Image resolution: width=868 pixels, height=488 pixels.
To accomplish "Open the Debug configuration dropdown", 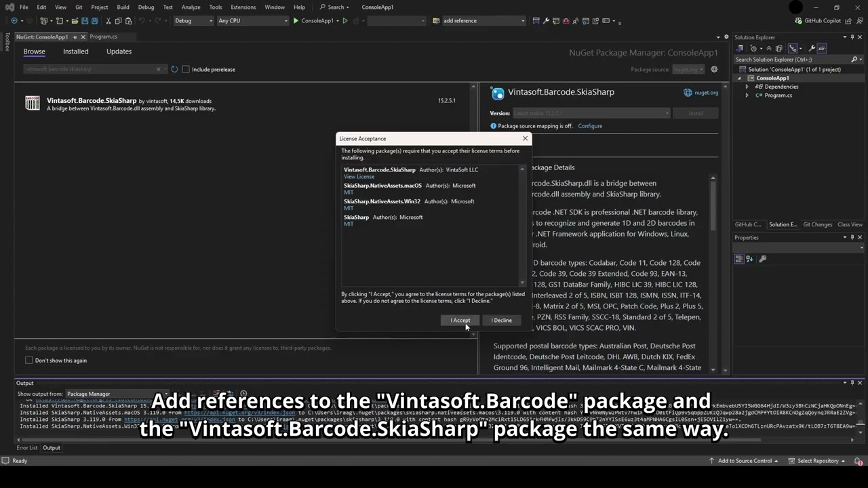I will coord(193,21).
